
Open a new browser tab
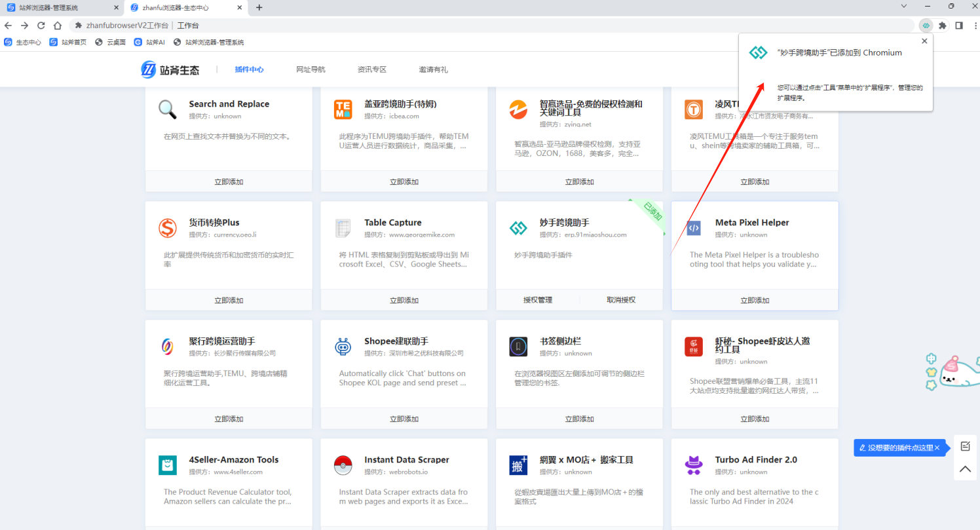coord(259,8)
